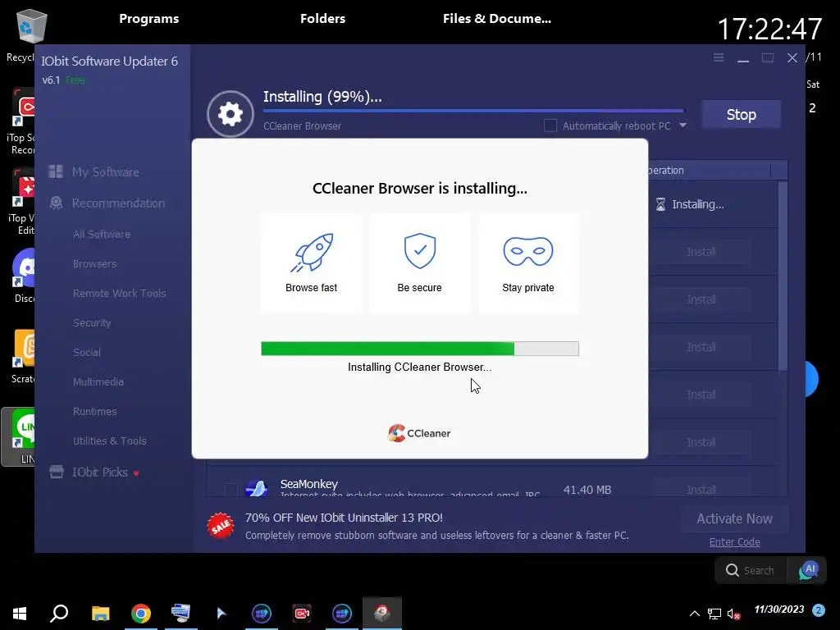The image size is (840, 630).
Task: Click the Stop button to halt installing
Action: [741, 114]
